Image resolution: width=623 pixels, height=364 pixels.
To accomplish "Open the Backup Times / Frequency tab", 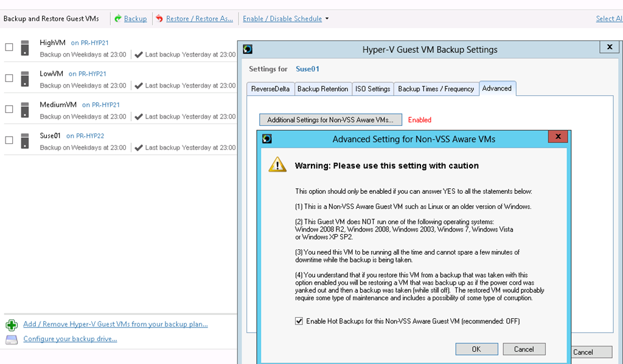I will tap(436, 89).
